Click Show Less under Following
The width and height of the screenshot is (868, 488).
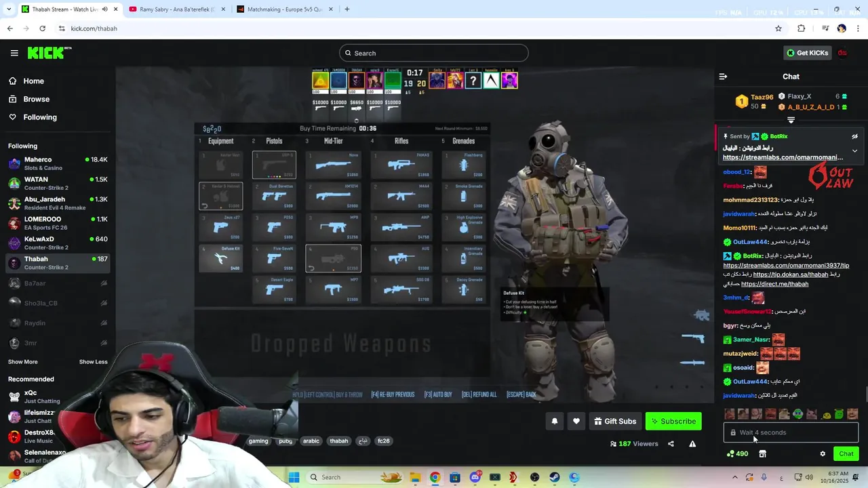[x=93, y=362]
